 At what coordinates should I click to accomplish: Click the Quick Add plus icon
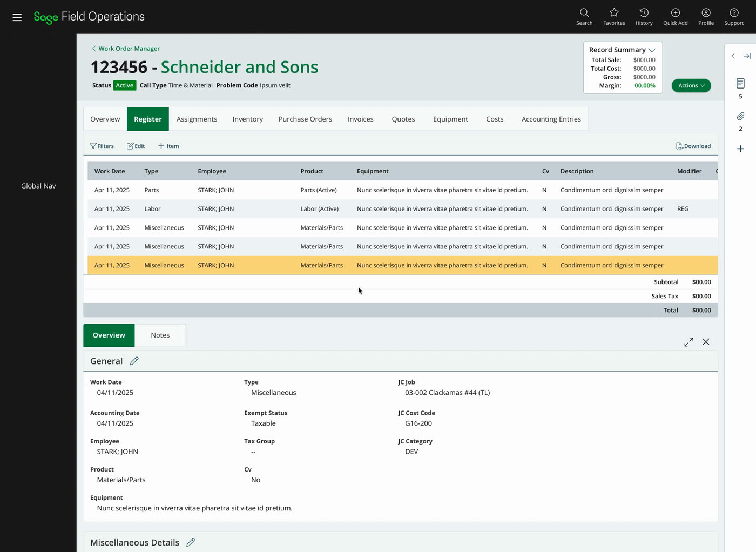click(676, 17)
